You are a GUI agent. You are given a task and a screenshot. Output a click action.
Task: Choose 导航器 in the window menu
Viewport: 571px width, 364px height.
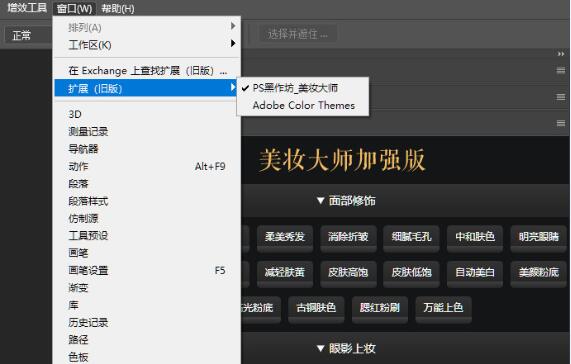pyautogui.click(x=147, y=149)
